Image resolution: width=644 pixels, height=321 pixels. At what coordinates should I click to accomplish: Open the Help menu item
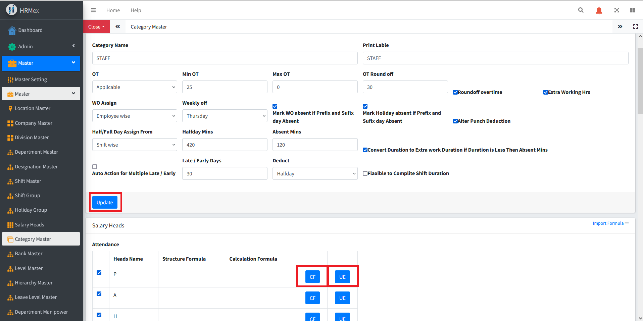tap(136, 10)
